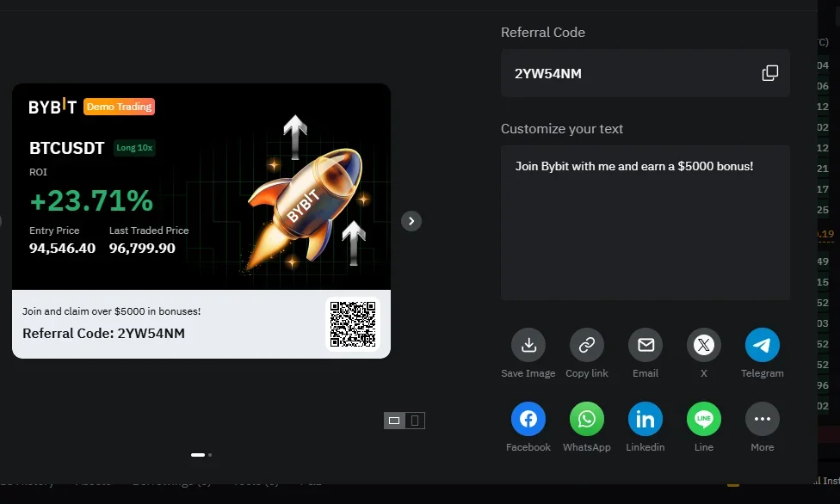Click the entry price 94,546.40
Image resolution: width=840 pixels, height=504 pixels.
(x=62, y=248)
